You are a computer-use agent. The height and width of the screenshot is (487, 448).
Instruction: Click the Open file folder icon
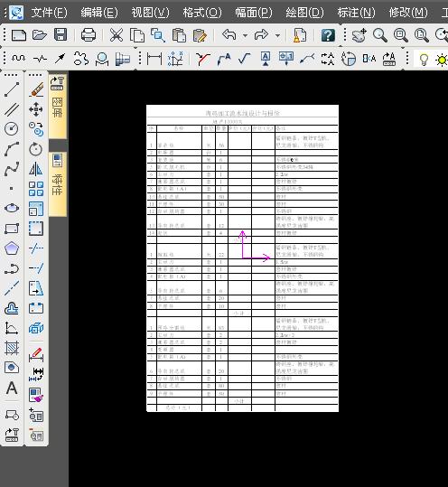point(40,35)
